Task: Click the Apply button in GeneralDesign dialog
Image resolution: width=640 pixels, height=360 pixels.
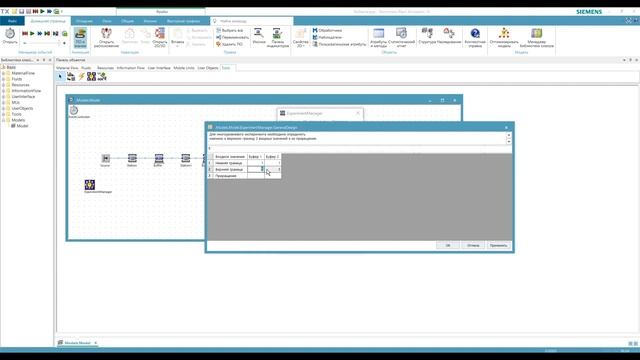Action: pos(498,245)
